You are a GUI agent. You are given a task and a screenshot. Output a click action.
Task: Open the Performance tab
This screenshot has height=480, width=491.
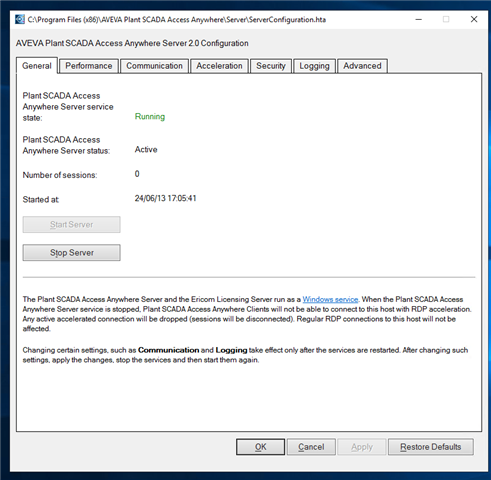click(89, 66)
